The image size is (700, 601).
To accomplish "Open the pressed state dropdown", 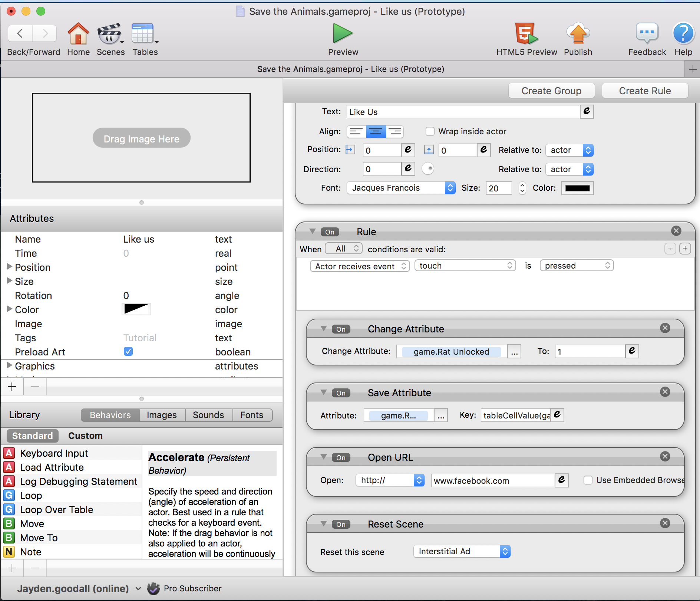I will point(577,266).
